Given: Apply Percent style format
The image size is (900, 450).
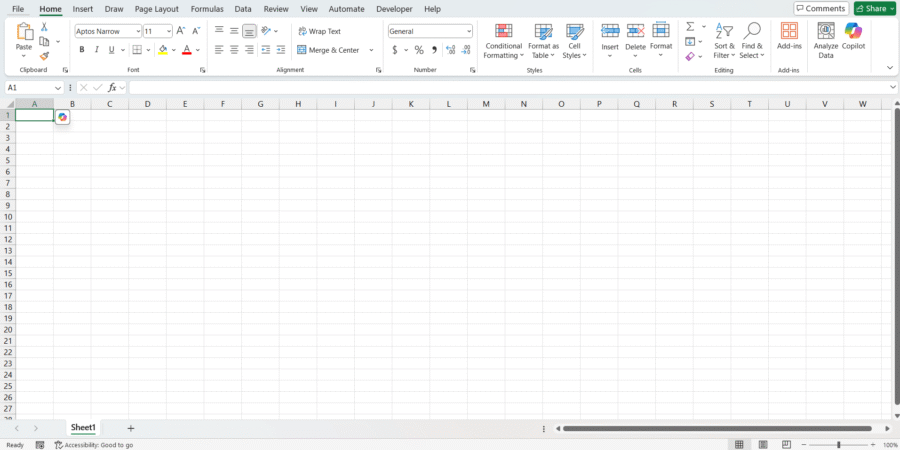Looking at the screenshot, I should [419, 50].
